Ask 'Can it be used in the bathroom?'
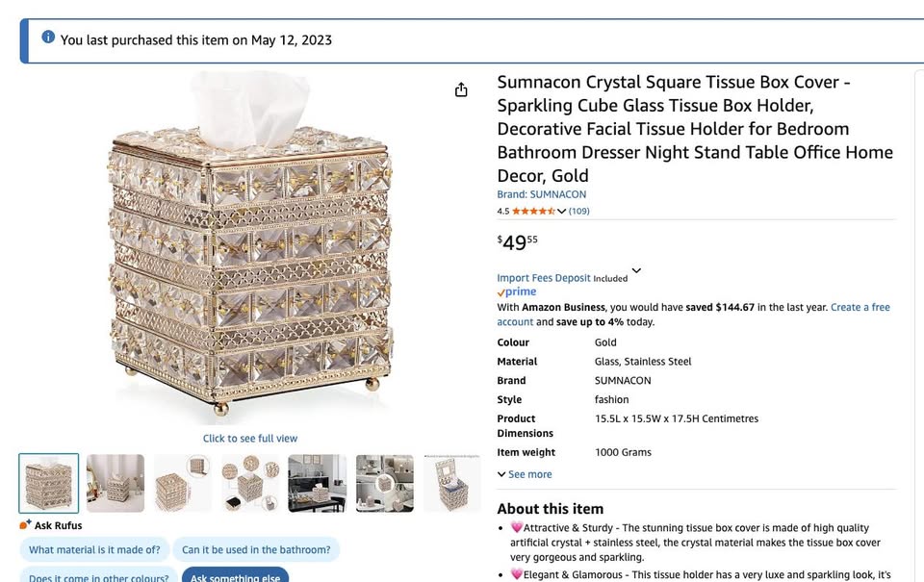Image resolution: width=924 pixels, height=582 pixels. click(256, 550)
